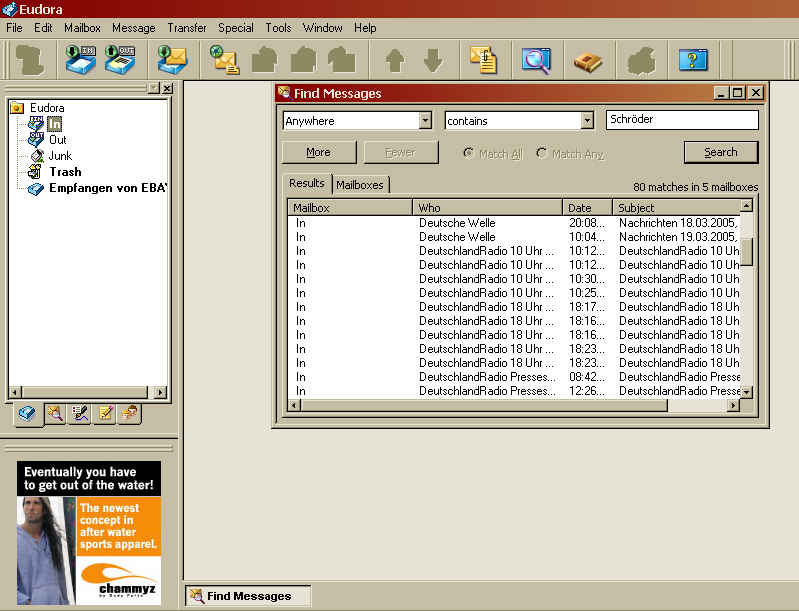799x611 pixels.
Task: Click the Context Help question mark icon
Action: (693, 61)
